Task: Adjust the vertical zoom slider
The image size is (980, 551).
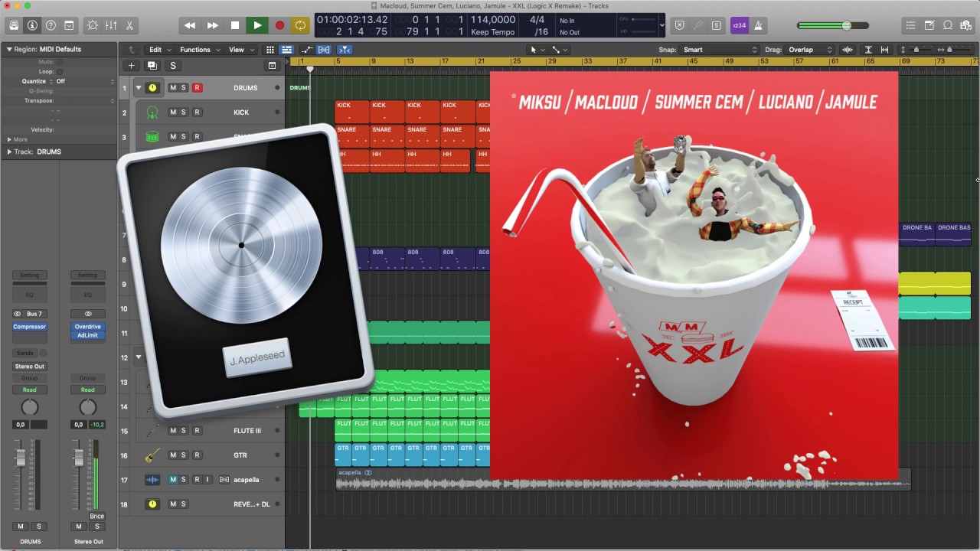Action: 917,50
